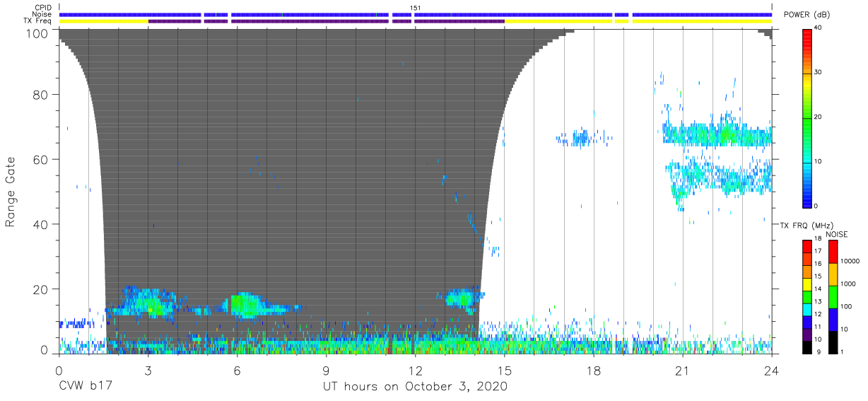Click the echo band near gate 66 after hour 21
Viewport: 868px width, 401px height.
[717, 134]
